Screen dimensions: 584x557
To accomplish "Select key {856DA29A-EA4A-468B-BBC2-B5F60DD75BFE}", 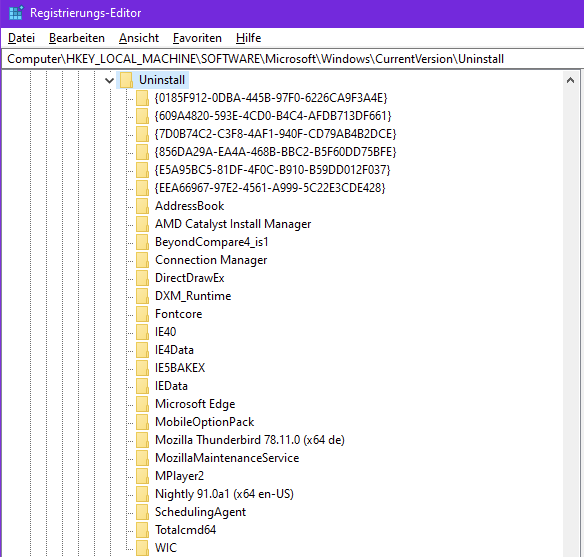I will pyautogui.click(x=276, y=152).
